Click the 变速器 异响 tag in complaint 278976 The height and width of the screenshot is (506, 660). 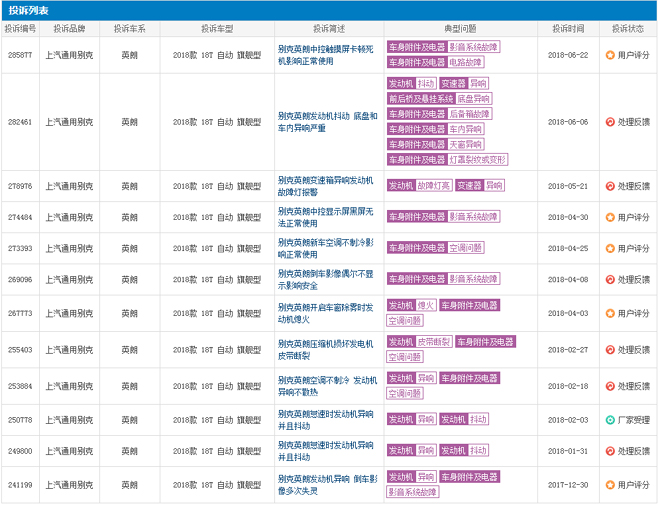coord(479,185)
